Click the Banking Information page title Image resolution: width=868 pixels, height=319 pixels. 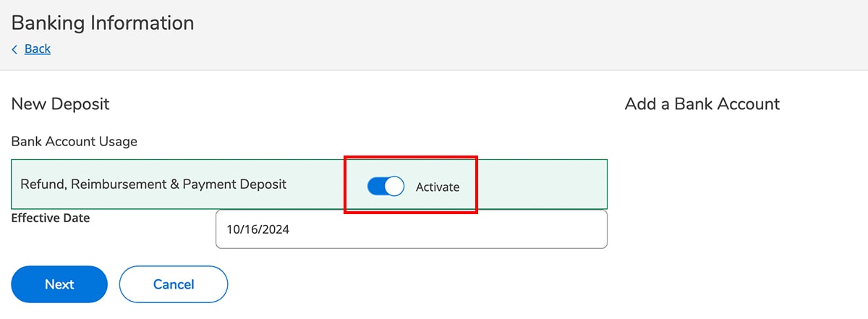pyautogui.click(x=103, y=22)
